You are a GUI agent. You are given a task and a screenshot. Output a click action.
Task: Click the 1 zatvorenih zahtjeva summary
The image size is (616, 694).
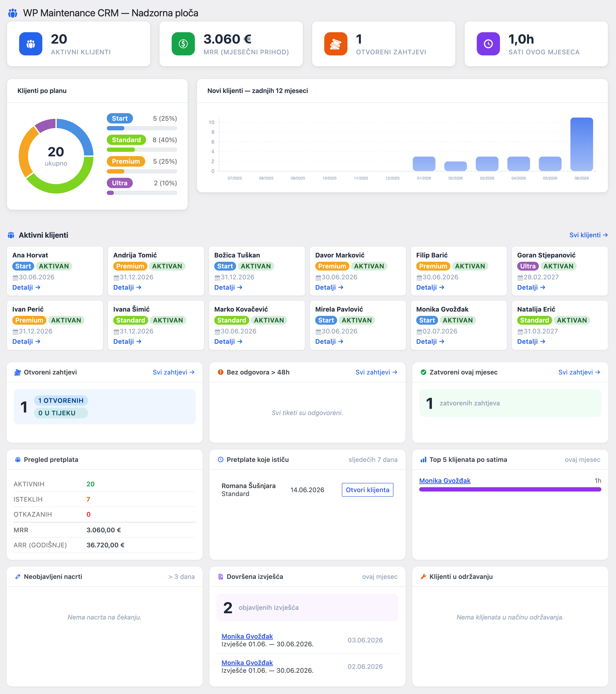pos(510,403)
